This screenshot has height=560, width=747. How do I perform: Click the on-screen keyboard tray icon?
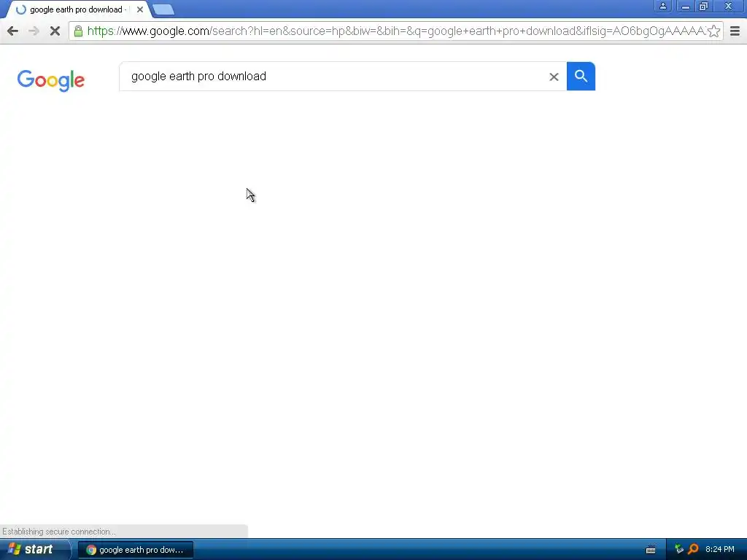(x=650, y=550)
